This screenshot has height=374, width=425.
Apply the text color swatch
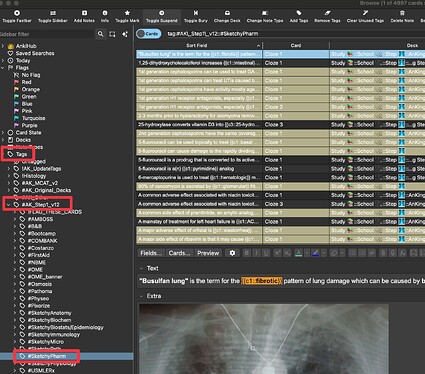tap(299, 253)
